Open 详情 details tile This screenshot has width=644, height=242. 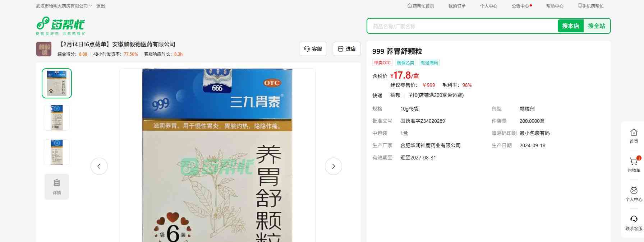(x=57, y=187)
